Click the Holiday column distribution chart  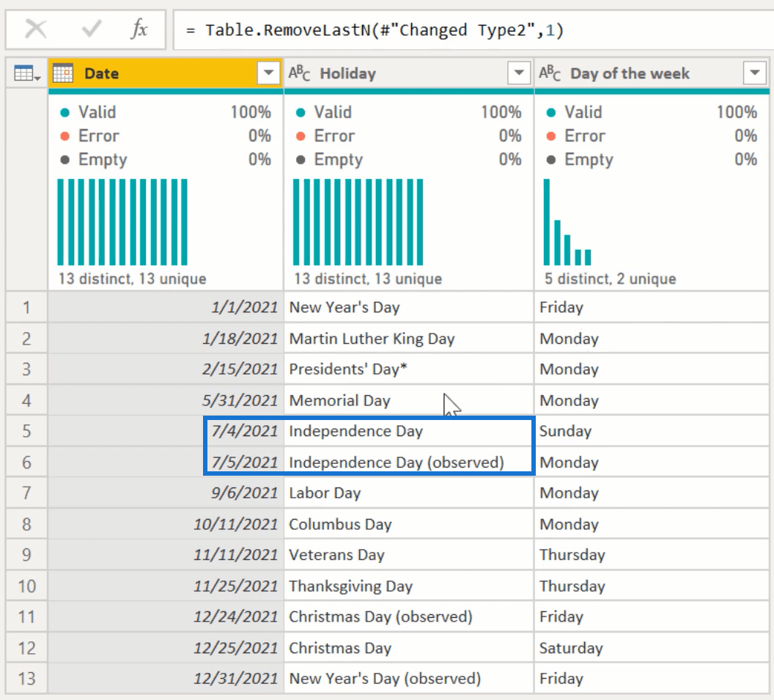(358, 222)
